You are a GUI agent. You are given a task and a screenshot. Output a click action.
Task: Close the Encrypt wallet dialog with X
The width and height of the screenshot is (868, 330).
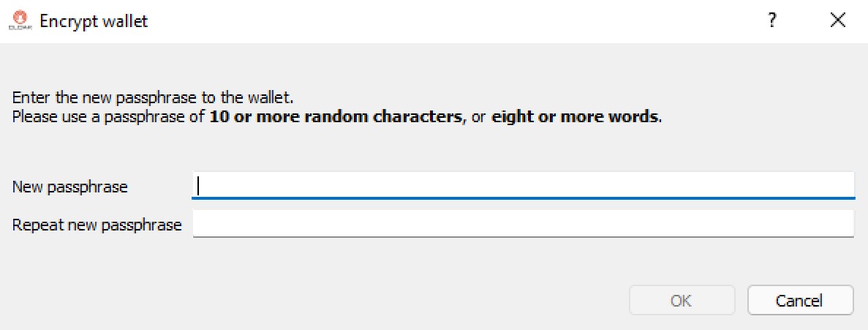[x=838, y=21]
